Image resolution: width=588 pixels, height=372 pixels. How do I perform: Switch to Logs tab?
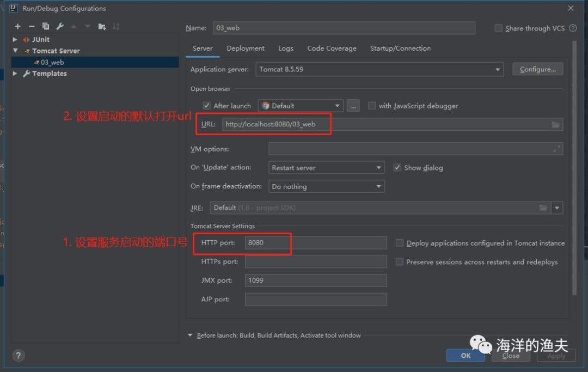pyautogui.click(x=286, y=48)
